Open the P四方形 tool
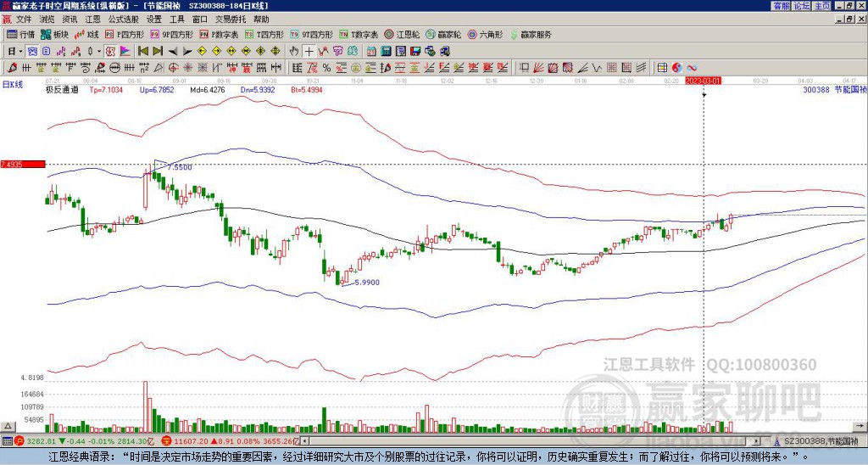Image resolution: width=868 pixels, height=465 pixels. tap(125, 34)
